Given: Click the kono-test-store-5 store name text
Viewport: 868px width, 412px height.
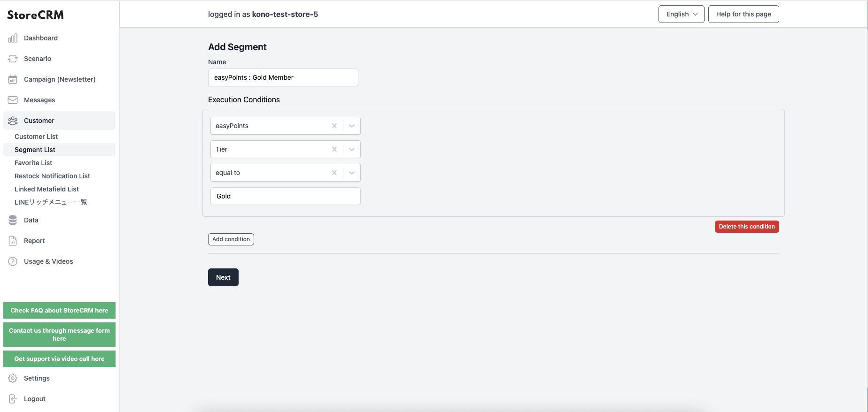Looking at the screenshot, I should pos(285,14).
